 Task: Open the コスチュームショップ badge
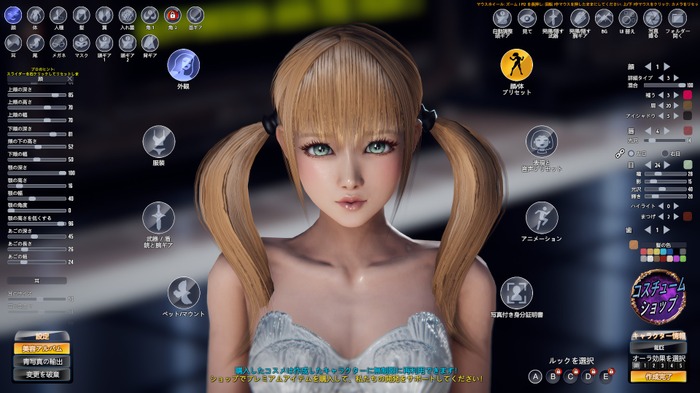[x=658, y=297]
